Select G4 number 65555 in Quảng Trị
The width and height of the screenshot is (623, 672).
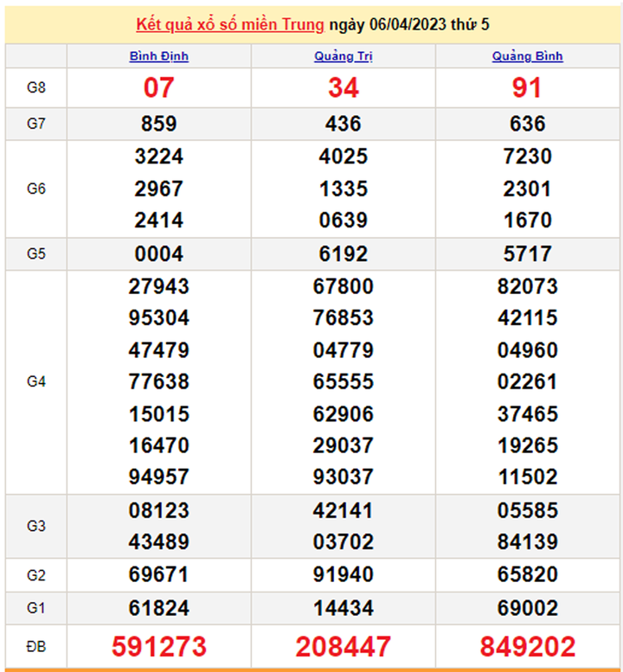[x=343, y=381]
